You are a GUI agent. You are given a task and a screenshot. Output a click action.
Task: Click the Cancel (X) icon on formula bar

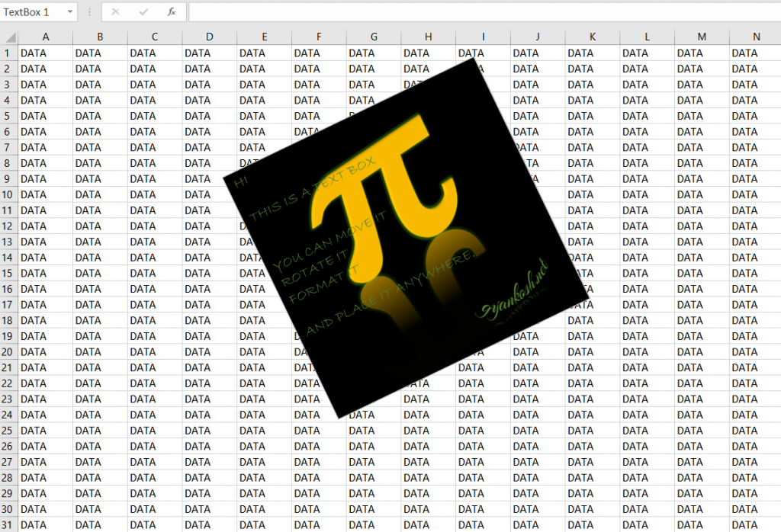tap(115, 11)
